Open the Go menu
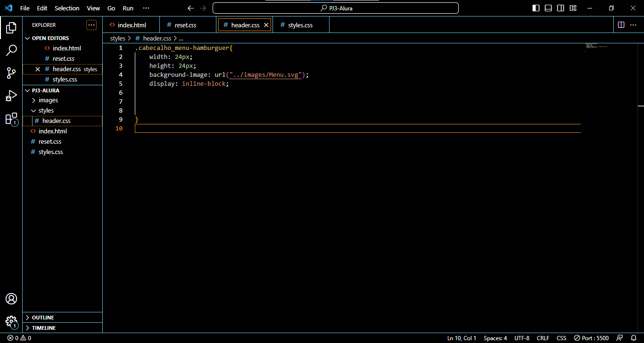 111,8
